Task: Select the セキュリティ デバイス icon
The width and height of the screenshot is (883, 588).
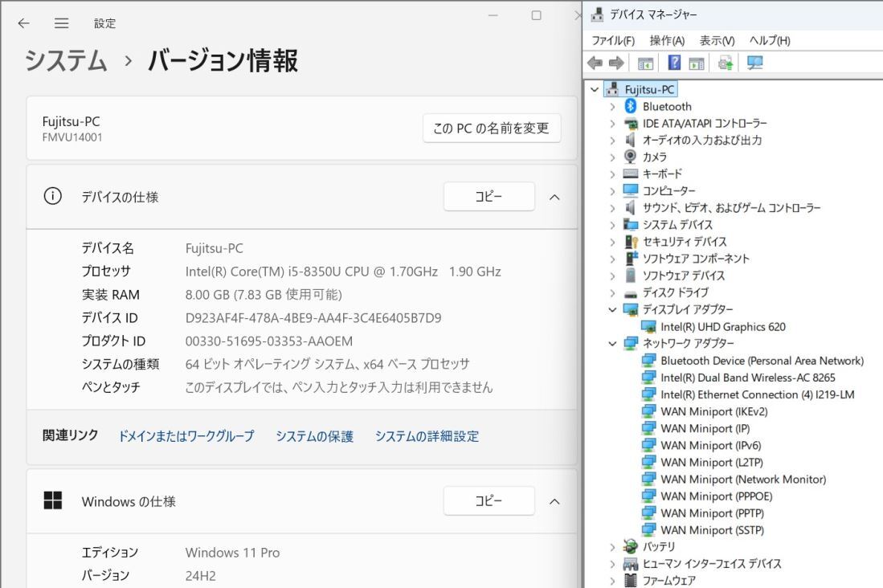Action: coord(632,241)
